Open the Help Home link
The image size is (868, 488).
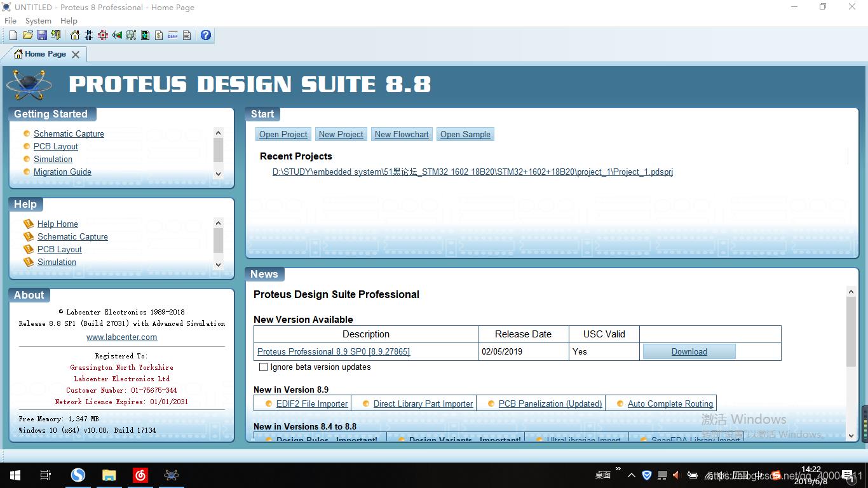click(x=58, y=224)
